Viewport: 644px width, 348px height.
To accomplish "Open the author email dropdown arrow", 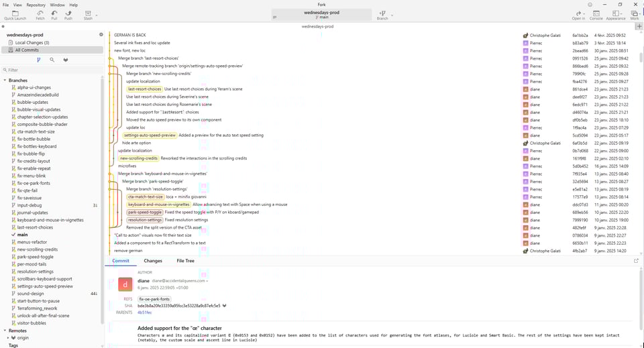I will tap(207, 281).
